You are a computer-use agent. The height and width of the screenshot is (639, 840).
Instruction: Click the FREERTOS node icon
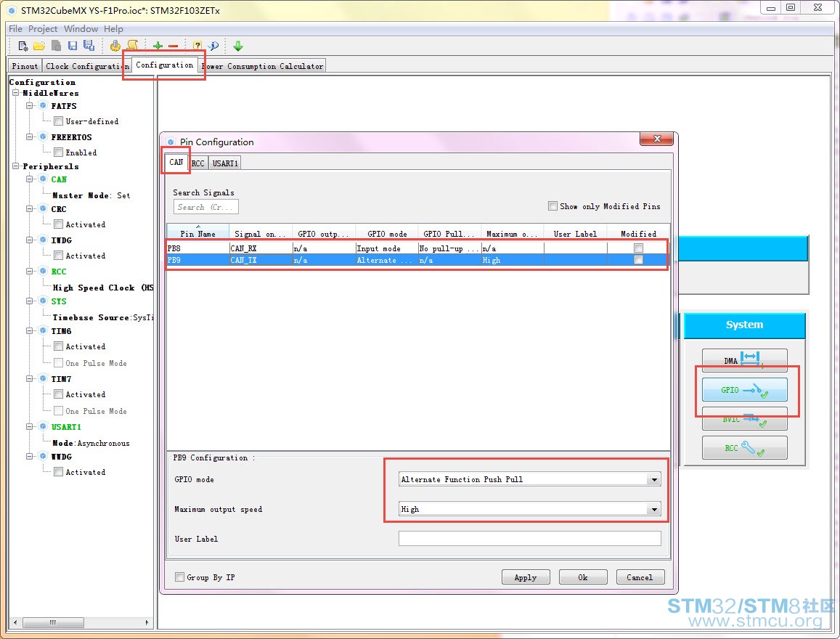(x=44, y=137)
